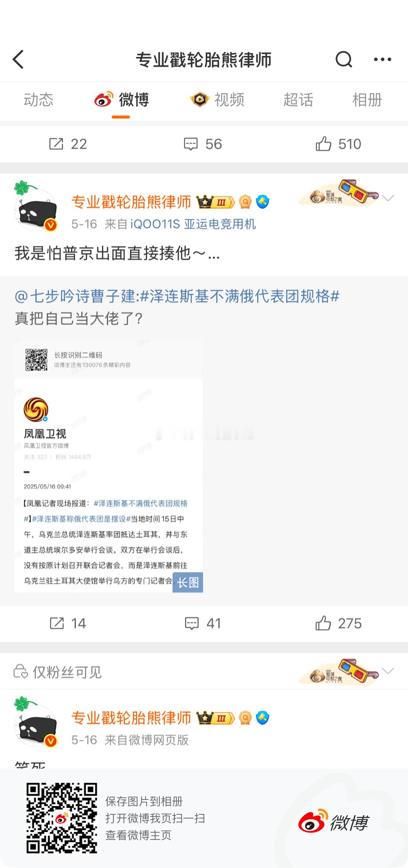Expand fans-only post's chevron options menu
408x868 pixels.
(388, 671)
